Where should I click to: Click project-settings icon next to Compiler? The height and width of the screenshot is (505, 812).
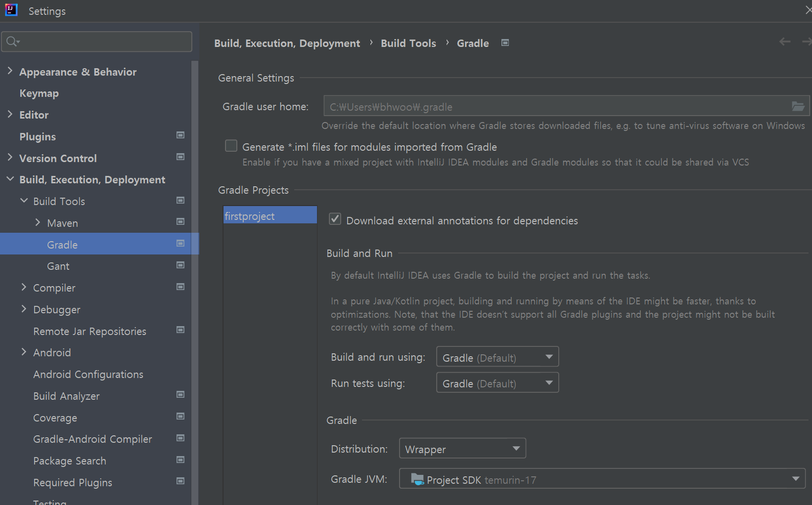(180, 287)
